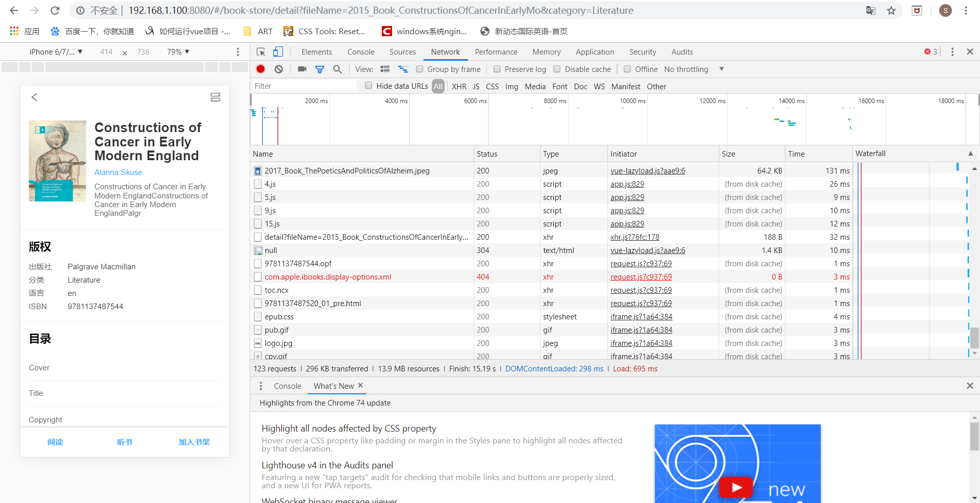Click the browser back arrow

[14, 10]
